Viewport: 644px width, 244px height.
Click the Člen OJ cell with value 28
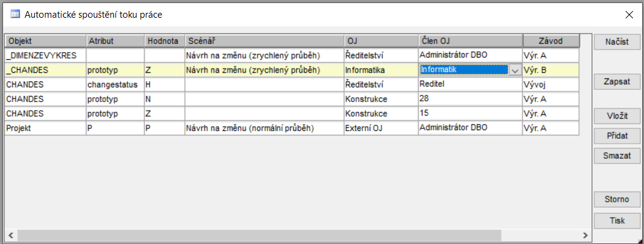[471, 99]
